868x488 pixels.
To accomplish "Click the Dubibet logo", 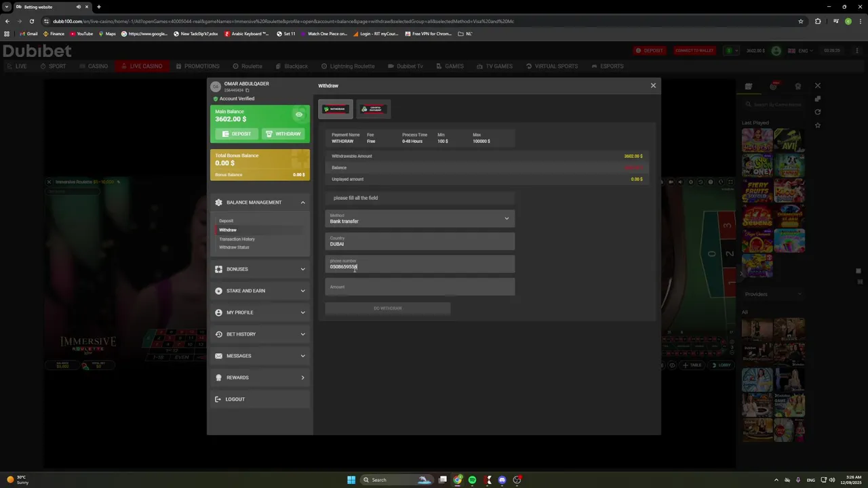I will click(37, 51).
